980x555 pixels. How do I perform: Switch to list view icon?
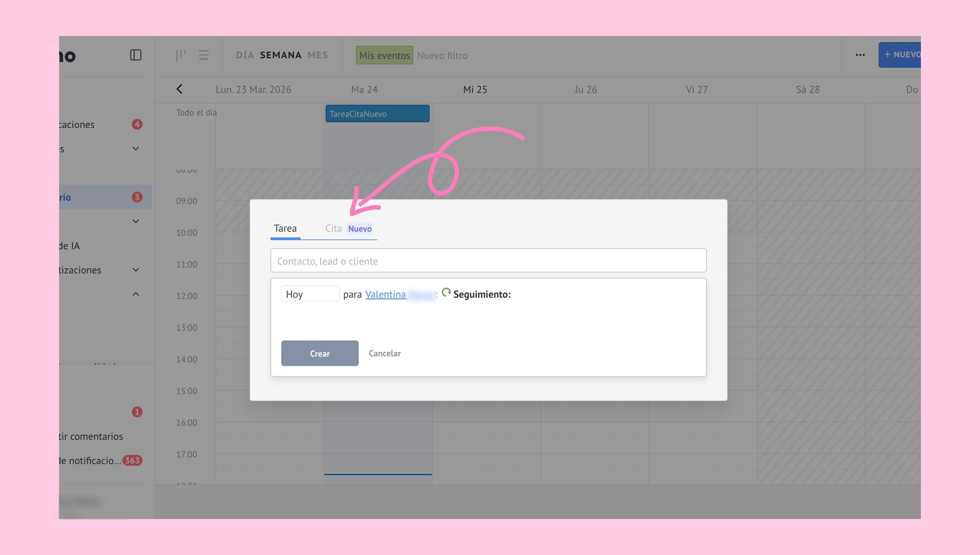(204, 55)
